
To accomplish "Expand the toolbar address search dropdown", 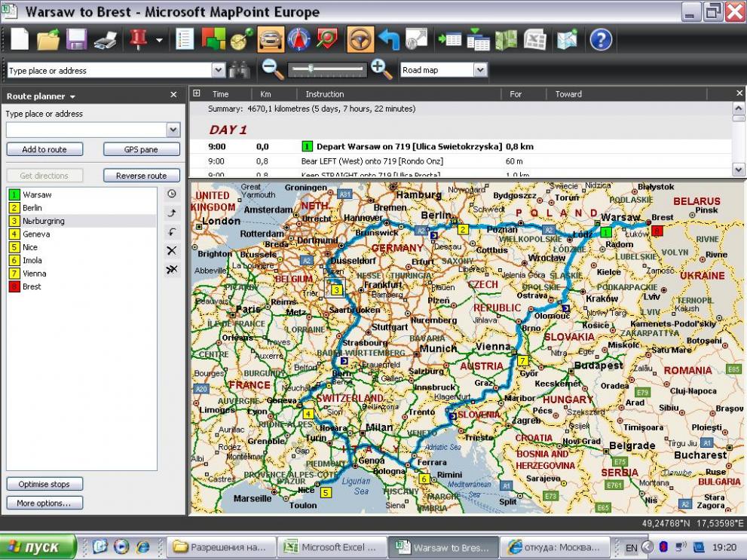I will coord(218,71).
